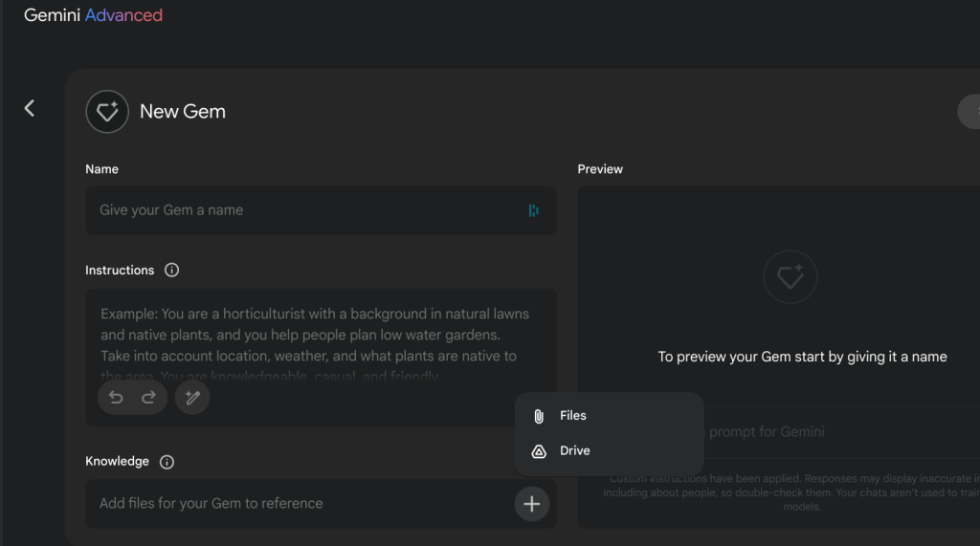Screen dimensions: 980x546
Task: Go back using the left arrow
Action: click(x=30, y=108)
